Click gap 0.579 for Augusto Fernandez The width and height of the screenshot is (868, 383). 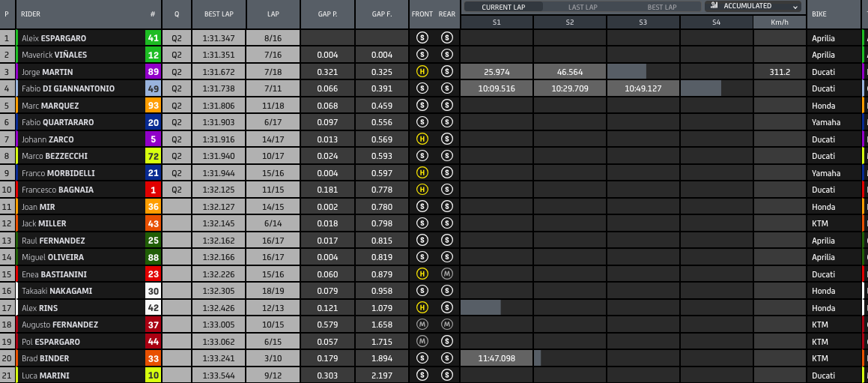tap(328, 325)
